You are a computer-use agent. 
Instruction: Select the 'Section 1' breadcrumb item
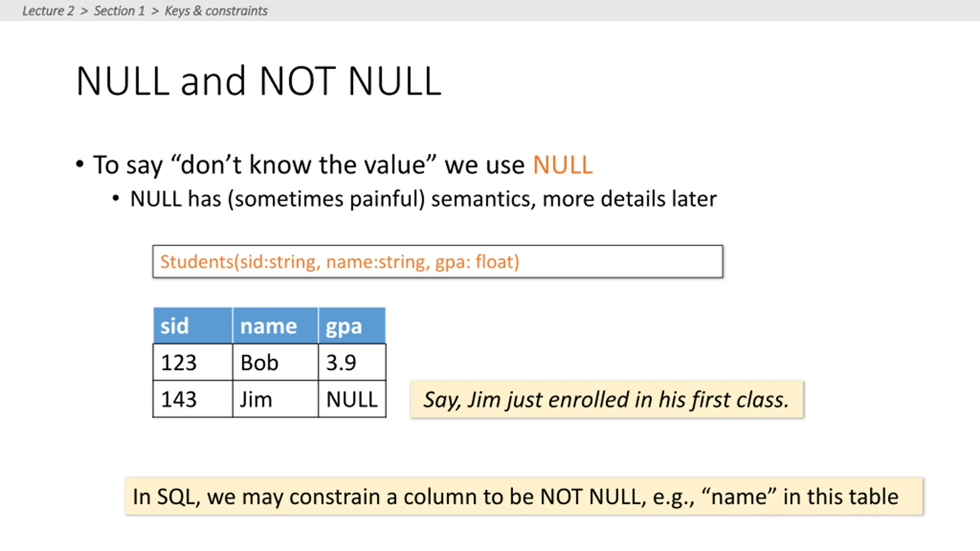pyautogui.click(x=119, y=11)
